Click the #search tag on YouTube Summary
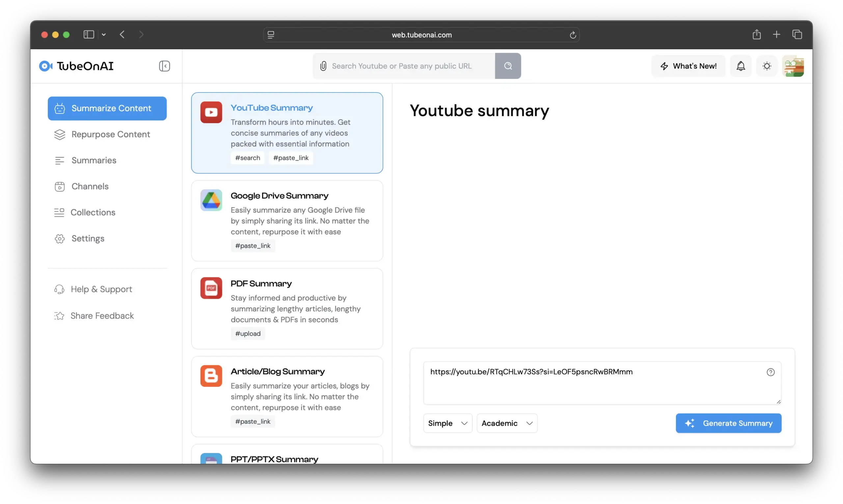The height and width of the screenshot is (504, 843). point(247,158)
